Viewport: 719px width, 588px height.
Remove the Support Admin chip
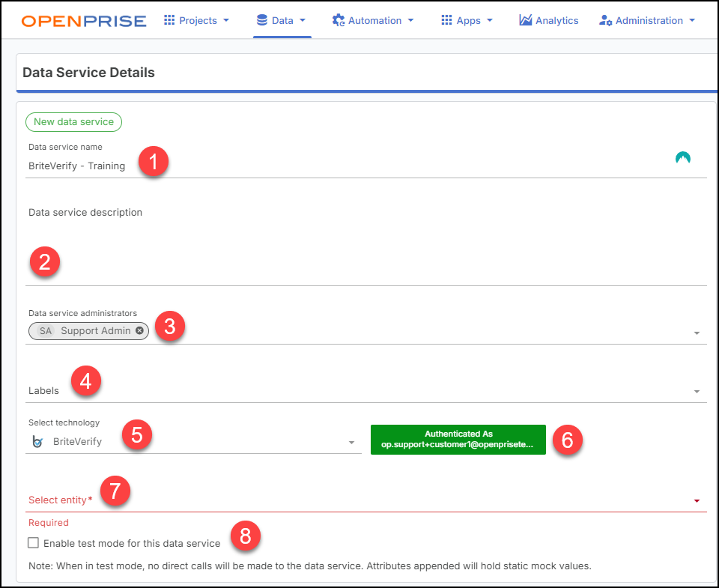pos(139,330)
